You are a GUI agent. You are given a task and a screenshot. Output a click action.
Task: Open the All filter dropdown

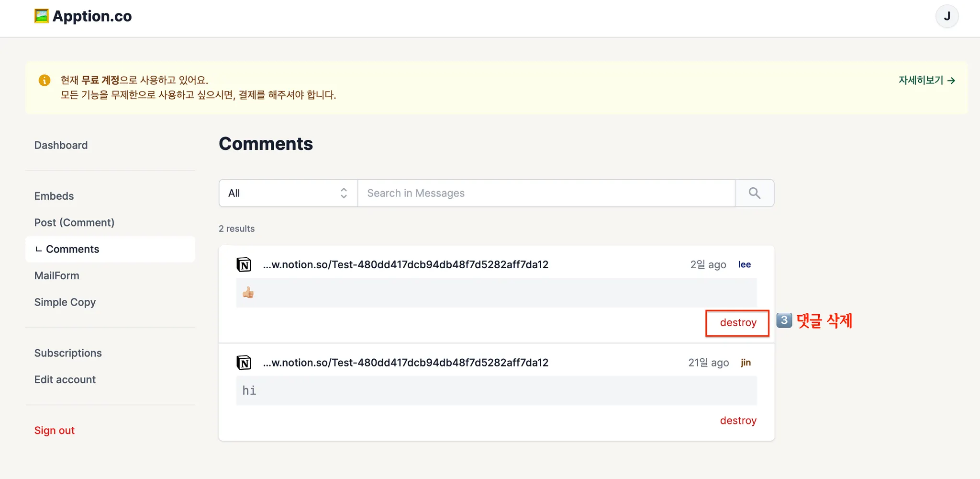pos(288,193)
